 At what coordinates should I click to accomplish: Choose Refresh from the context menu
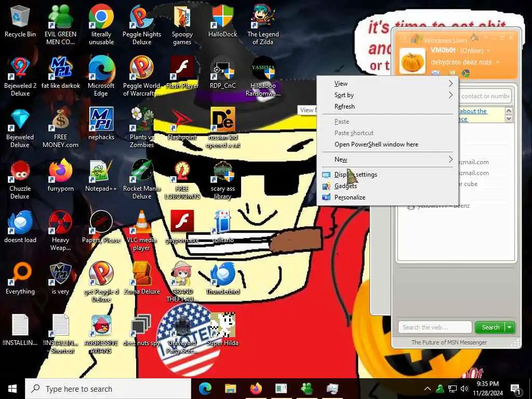click(388, 107)
